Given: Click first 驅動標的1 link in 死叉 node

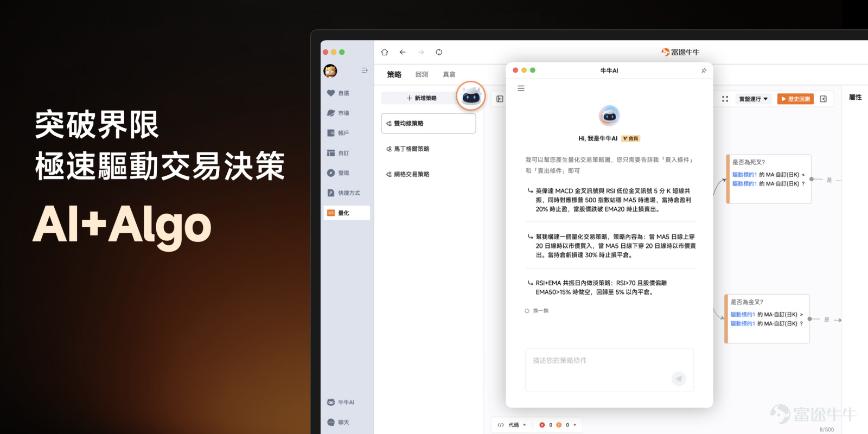Looking at the screenshot, I should click(744, 175).
